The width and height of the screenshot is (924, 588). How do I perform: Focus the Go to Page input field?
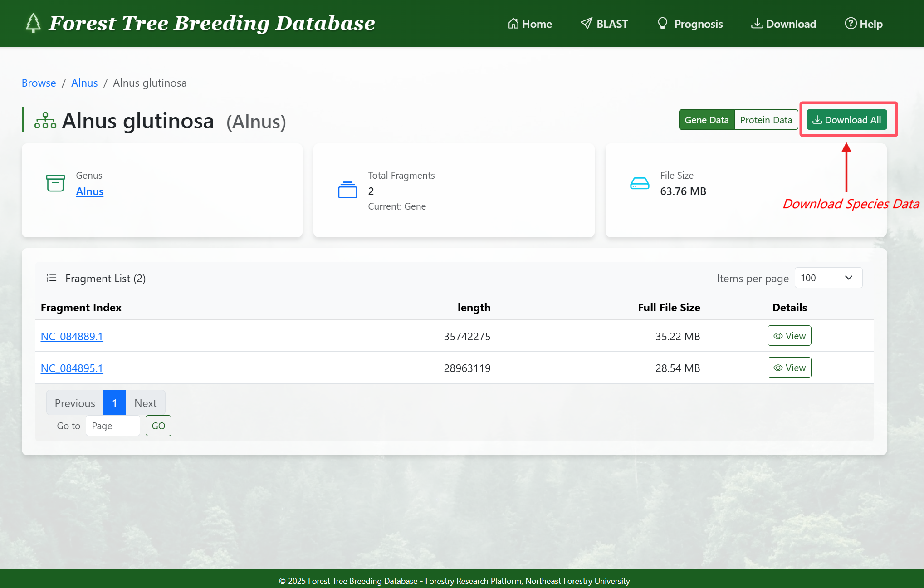tap(113, 426)
